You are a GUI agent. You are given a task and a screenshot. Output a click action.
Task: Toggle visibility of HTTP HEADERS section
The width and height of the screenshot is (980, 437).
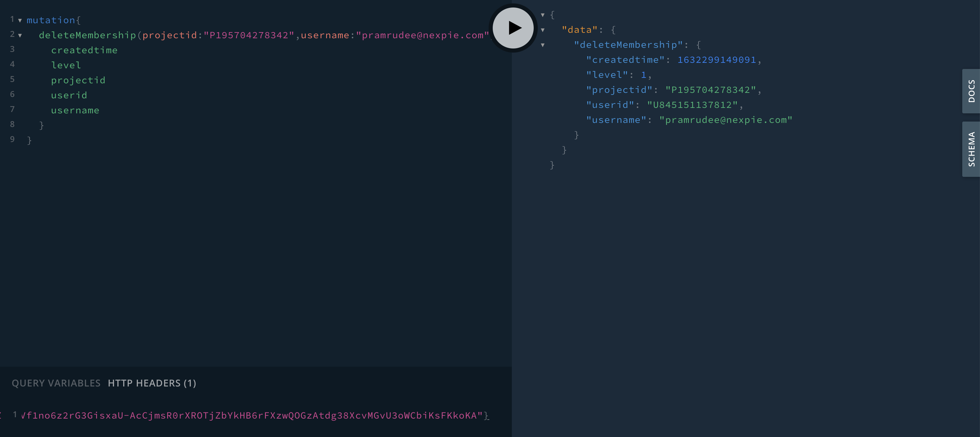click(152, 383)
